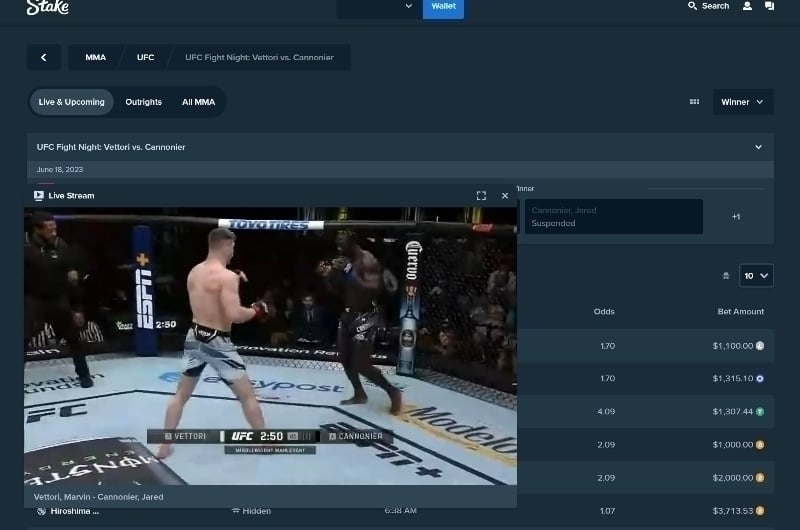Click the Stake logo
Screen dimensions: 800x530
point(47,8)
